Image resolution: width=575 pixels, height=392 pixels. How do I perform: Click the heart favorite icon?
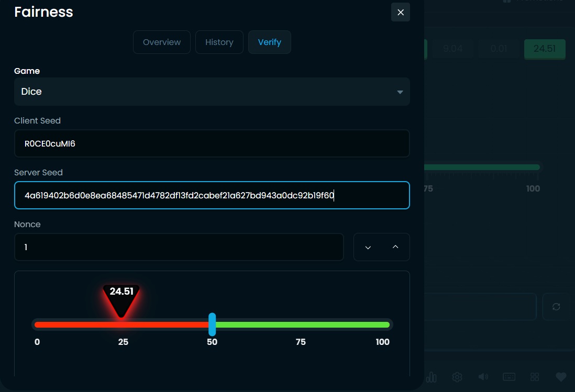(x=561, y=377)
